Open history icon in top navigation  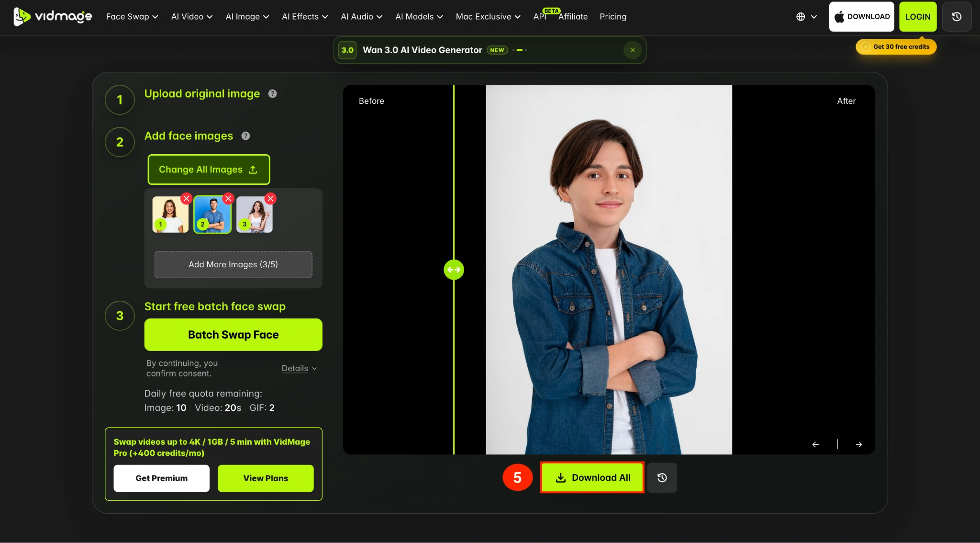[x=957, y=17]
